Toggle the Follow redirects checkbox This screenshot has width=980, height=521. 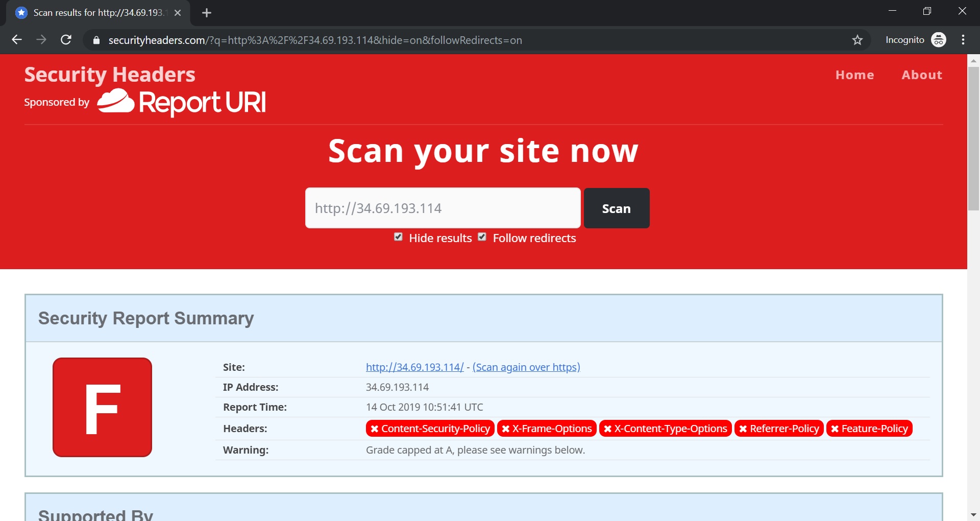point(482,237)
